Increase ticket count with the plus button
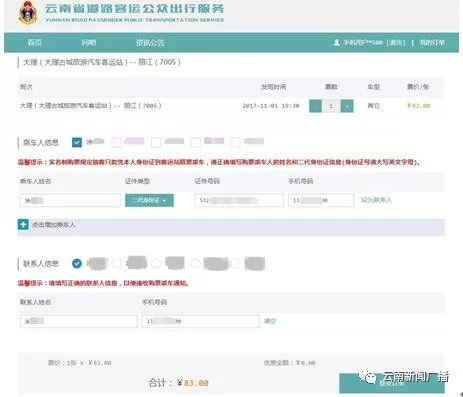 [x=347, y=106]
